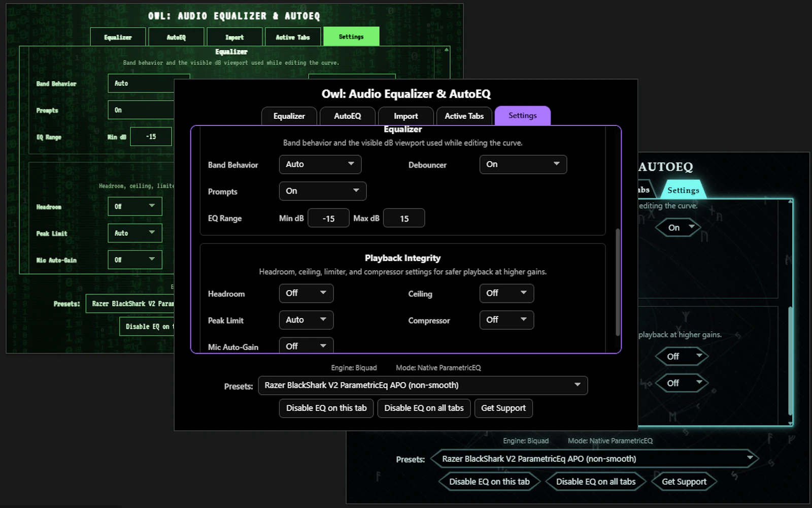This screenshot has width=812, height=508.
Task: Switch to the AutoEQ tab in center window
Action: (348, 116)
